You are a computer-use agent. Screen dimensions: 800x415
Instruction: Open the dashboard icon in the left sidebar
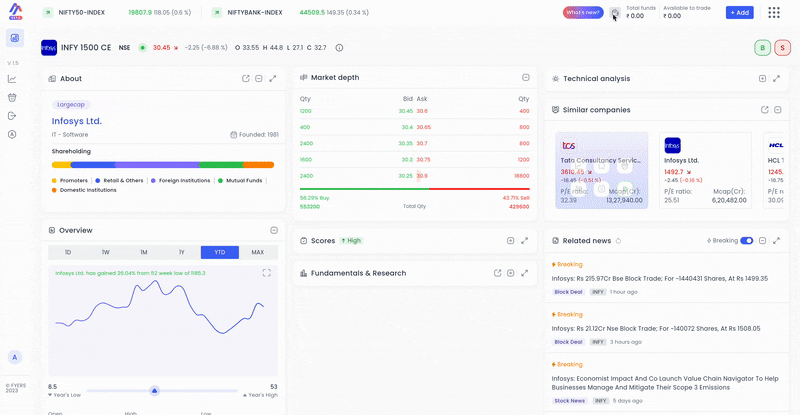pyautogui.click(x=15, y=38)
